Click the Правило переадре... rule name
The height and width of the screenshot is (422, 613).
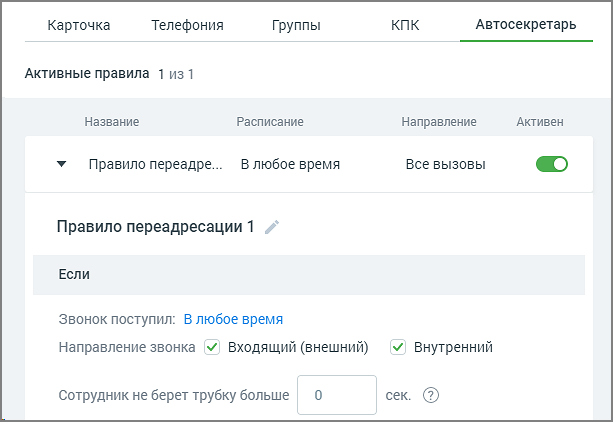[x=155, y=164]
